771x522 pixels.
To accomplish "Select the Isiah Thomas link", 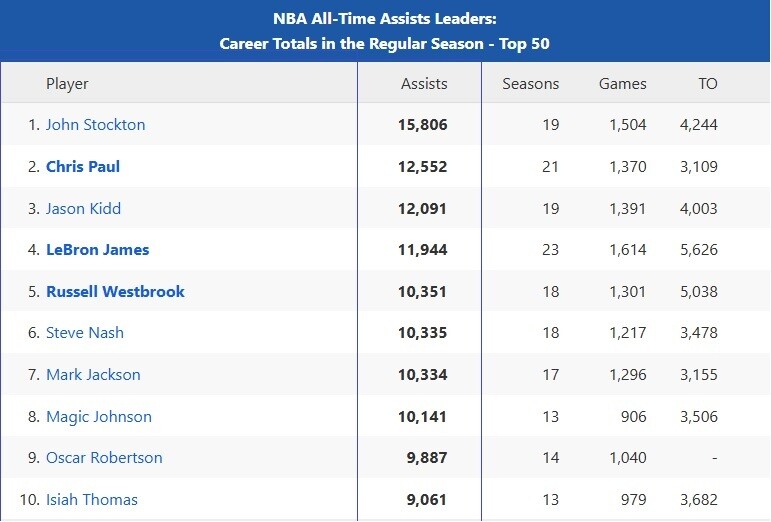I will [x=92, y=500].
